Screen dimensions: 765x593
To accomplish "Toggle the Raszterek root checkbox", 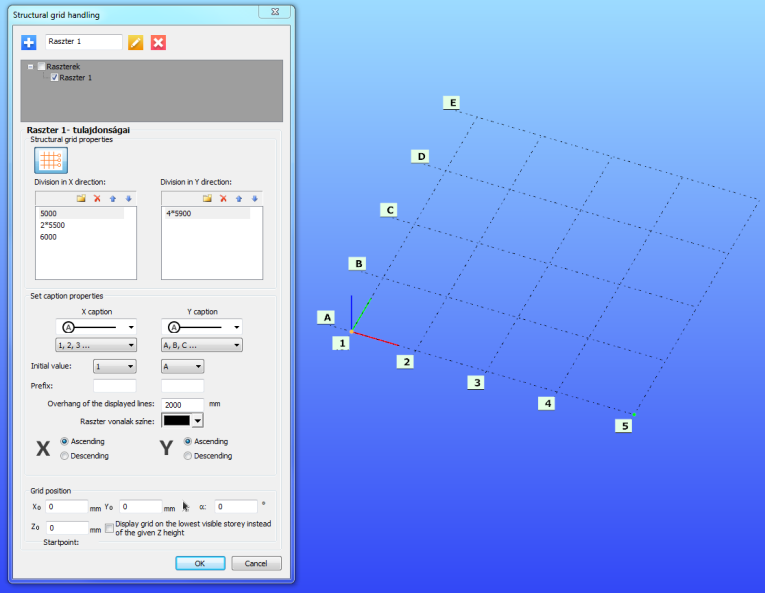I will point(41,66).
